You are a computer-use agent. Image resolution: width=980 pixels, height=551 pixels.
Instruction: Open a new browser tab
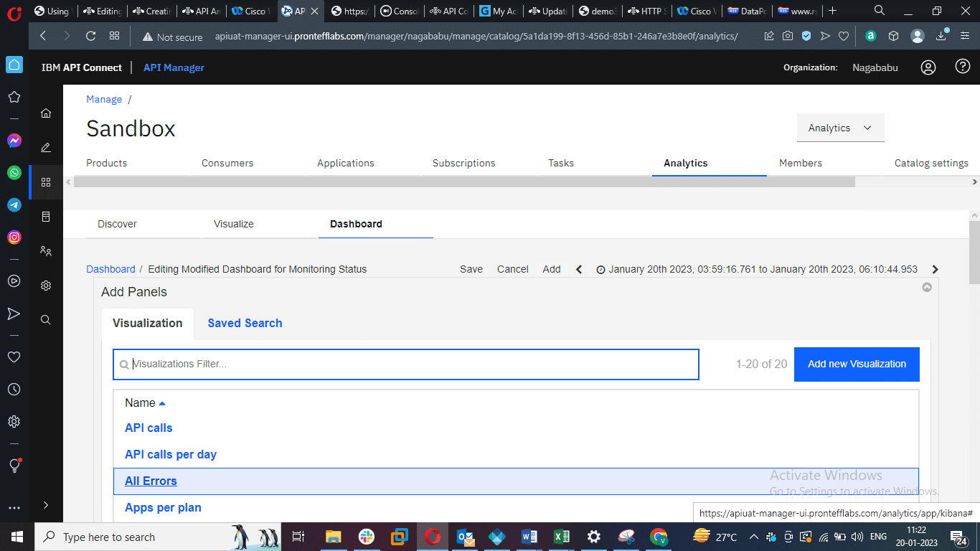point(833,11)
